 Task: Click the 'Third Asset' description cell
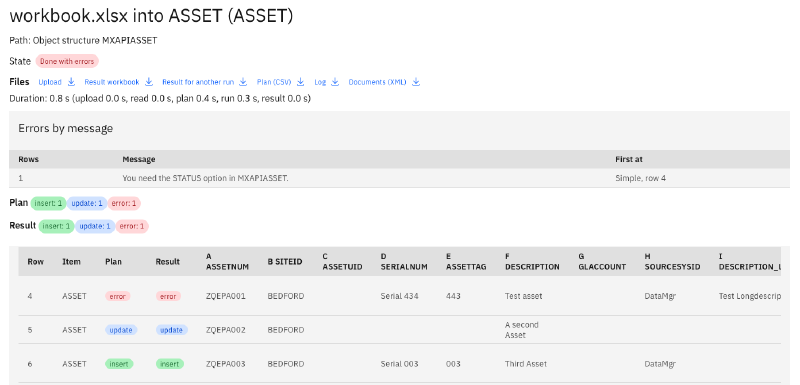(526, 364)
